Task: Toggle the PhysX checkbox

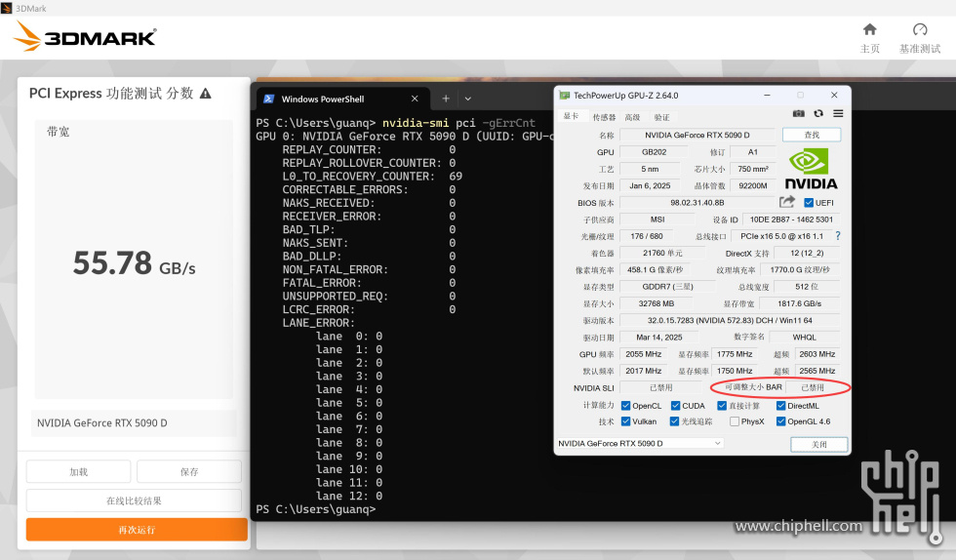Action: tap(734, 421)
